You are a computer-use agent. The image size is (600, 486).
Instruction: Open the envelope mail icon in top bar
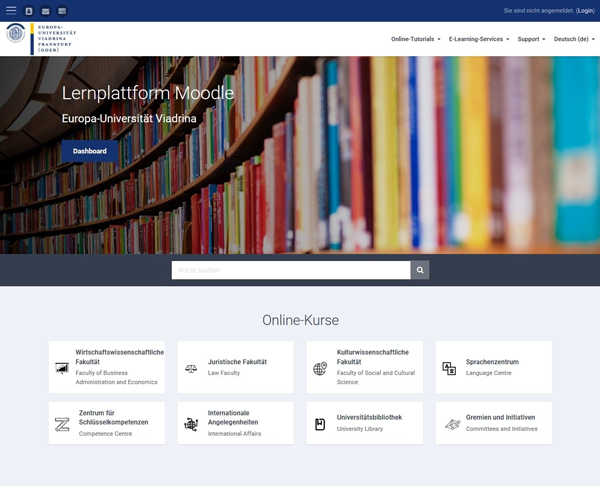(x=46, y=11)
